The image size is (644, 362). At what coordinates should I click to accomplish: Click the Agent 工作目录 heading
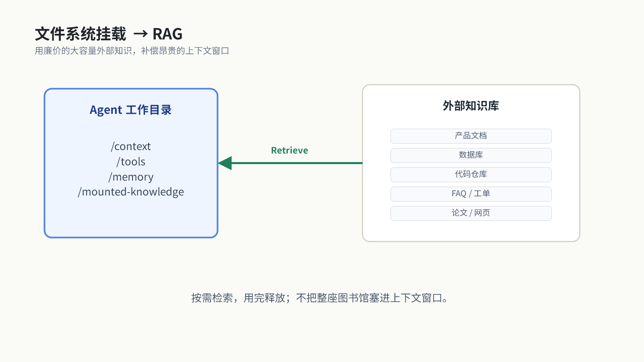131,110
